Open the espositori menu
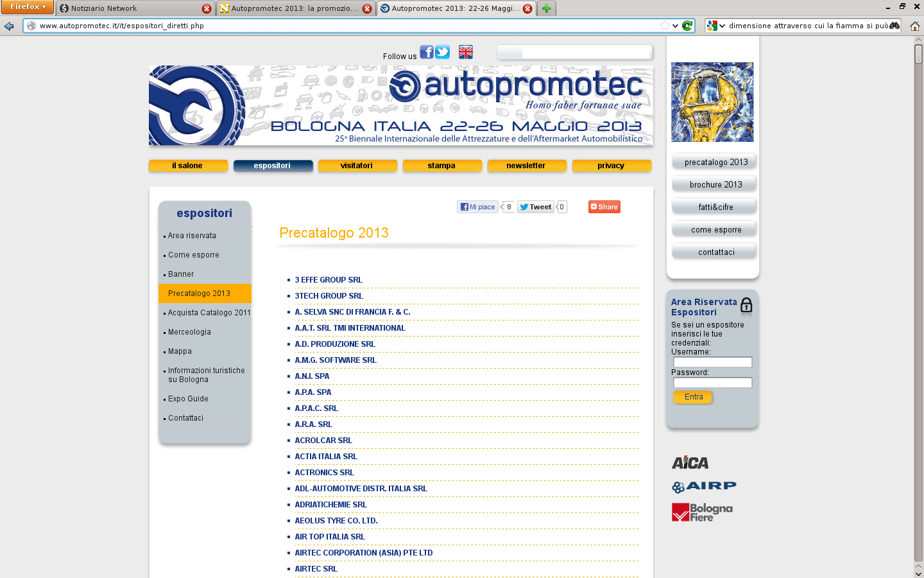 [x=273, y=166]
